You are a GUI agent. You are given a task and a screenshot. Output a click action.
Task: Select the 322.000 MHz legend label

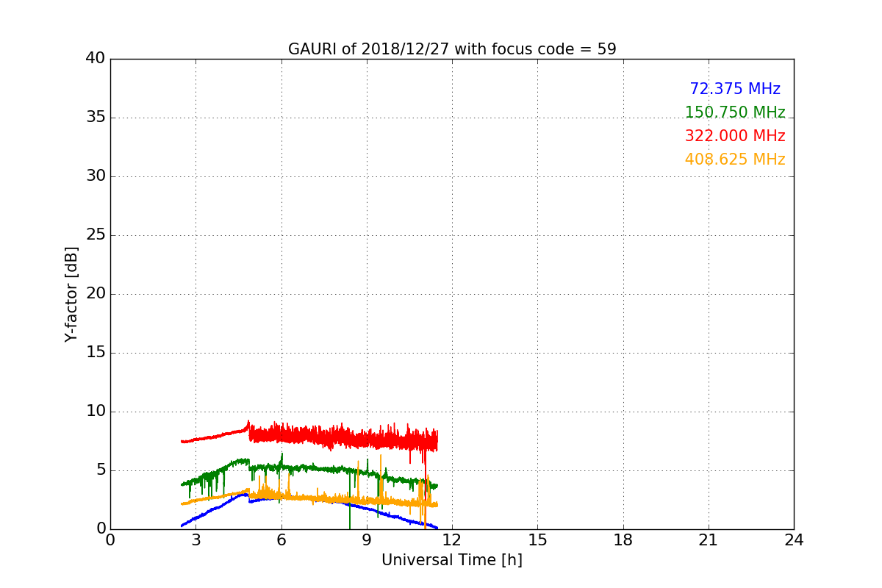pos(735,136)
